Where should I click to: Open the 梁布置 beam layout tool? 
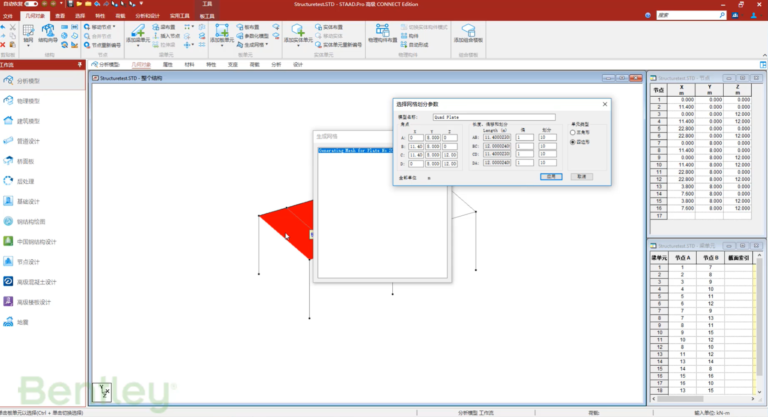pyautogui.click(x=165, y=27)
